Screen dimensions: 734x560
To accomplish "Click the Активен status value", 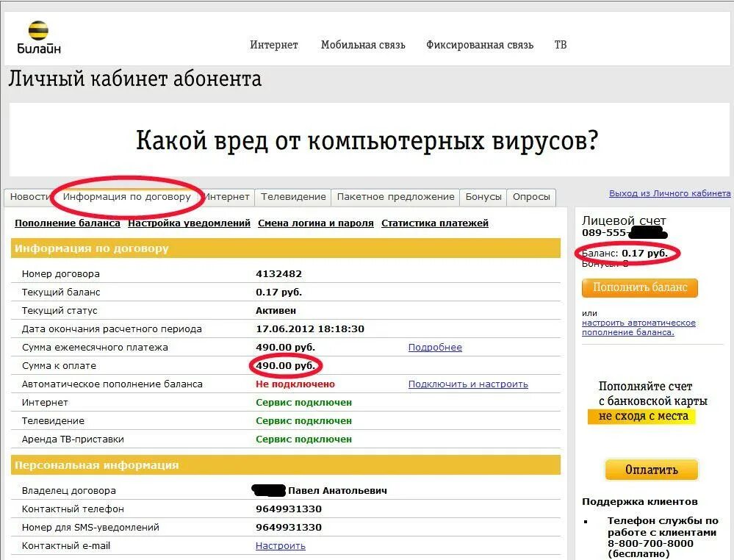I will pyautogui.click(x=276, y=311).
